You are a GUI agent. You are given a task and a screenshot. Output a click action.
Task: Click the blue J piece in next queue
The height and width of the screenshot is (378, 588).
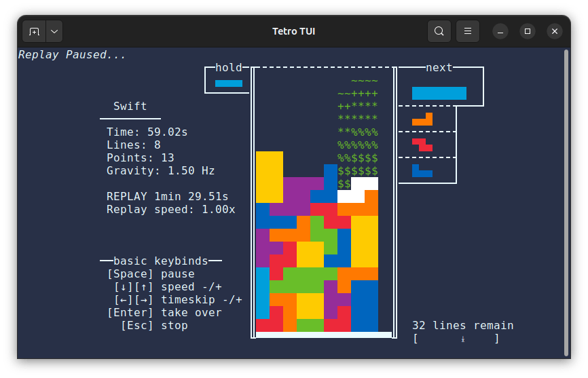click(x=422, y=170)
